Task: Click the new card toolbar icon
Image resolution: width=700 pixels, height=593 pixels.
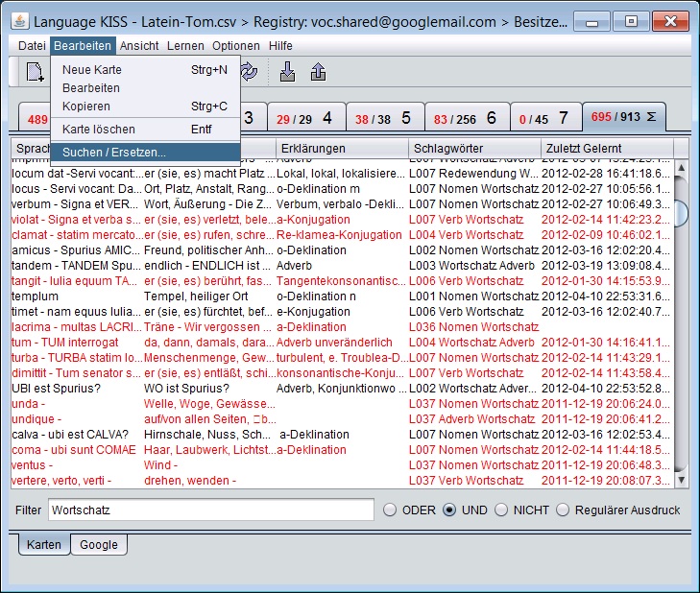Action: point(36,72)
